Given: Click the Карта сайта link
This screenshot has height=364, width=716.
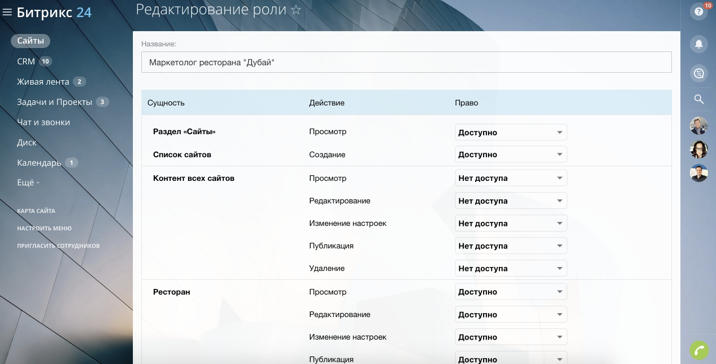Looking at the screenshot, I should (x=36, y=211).
